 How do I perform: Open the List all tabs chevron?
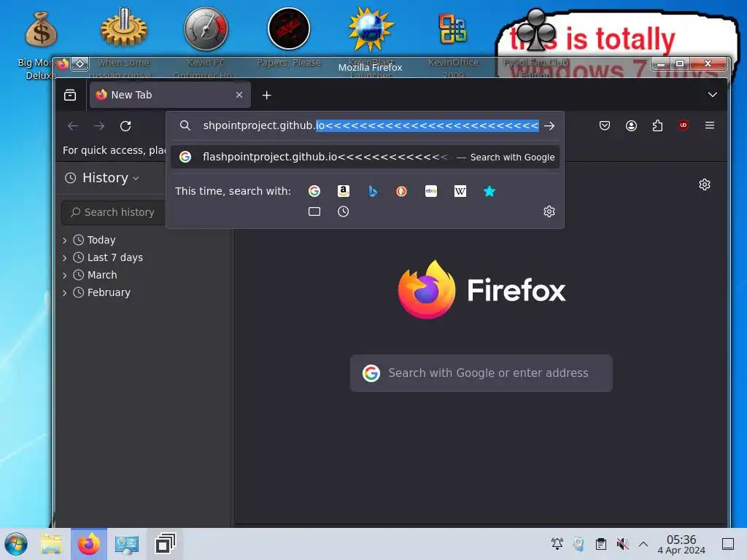point(712,95)
